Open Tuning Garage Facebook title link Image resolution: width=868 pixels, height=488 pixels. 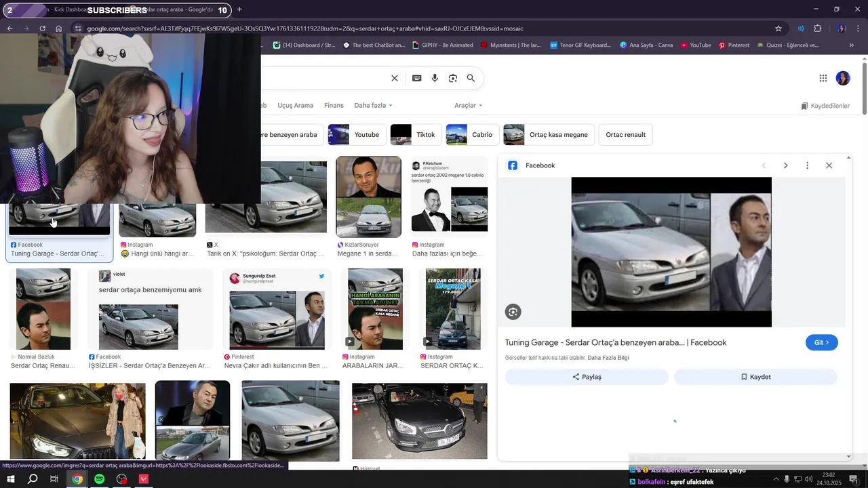coord(616,343)
